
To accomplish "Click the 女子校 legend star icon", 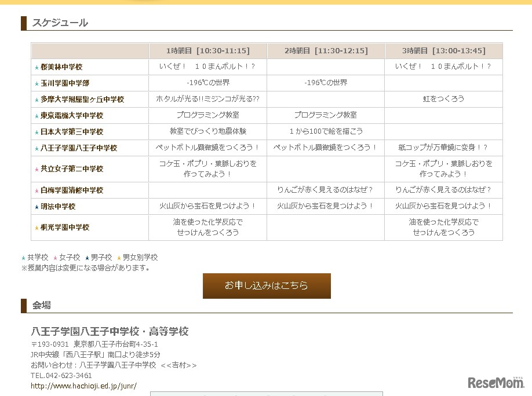I will [x=55, y=258].
